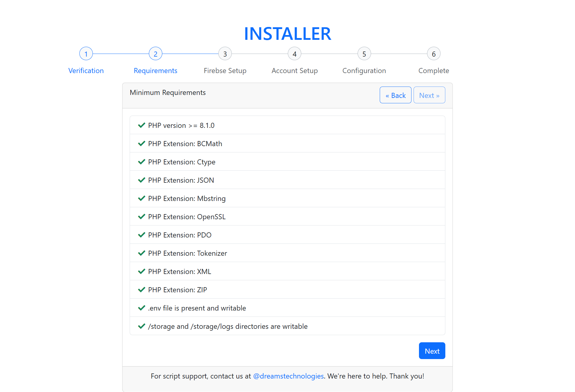Select the 'PHP Extension: BCMath' text

(185, 144)
